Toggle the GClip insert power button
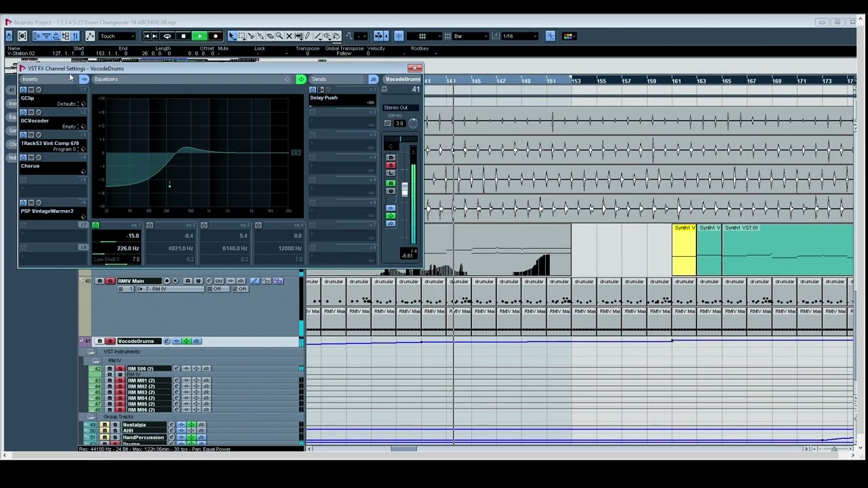Viewport: 868px width, 488px height. (23, 89)
